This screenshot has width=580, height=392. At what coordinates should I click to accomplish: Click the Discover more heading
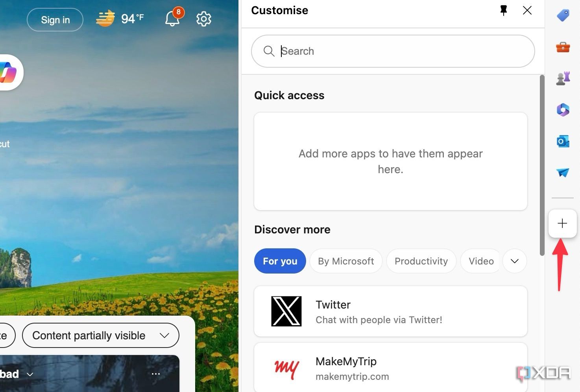292,229
